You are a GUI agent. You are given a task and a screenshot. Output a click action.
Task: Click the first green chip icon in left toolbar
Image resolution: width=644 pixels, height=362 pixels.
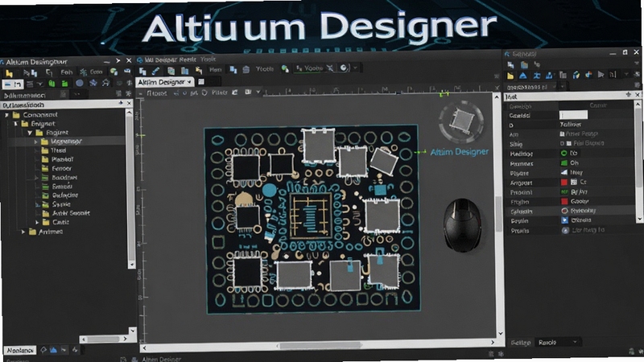[x=52, y=84]
